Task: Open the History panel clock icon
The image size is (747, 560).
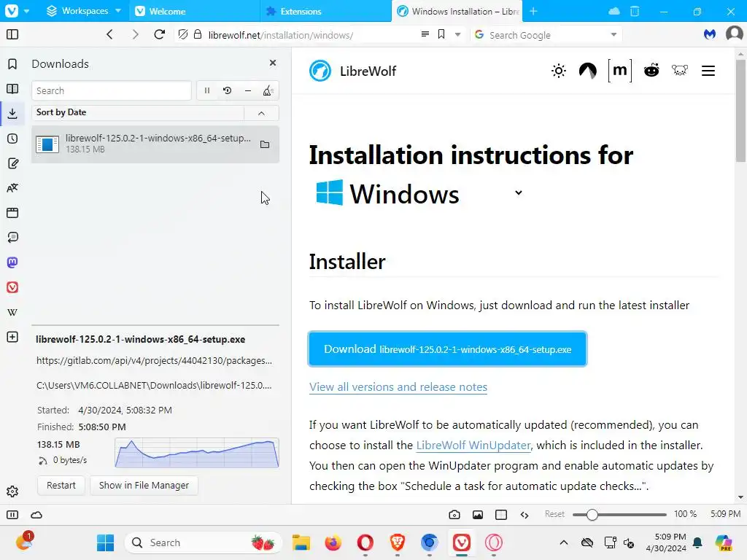Action: pos(12,139)
